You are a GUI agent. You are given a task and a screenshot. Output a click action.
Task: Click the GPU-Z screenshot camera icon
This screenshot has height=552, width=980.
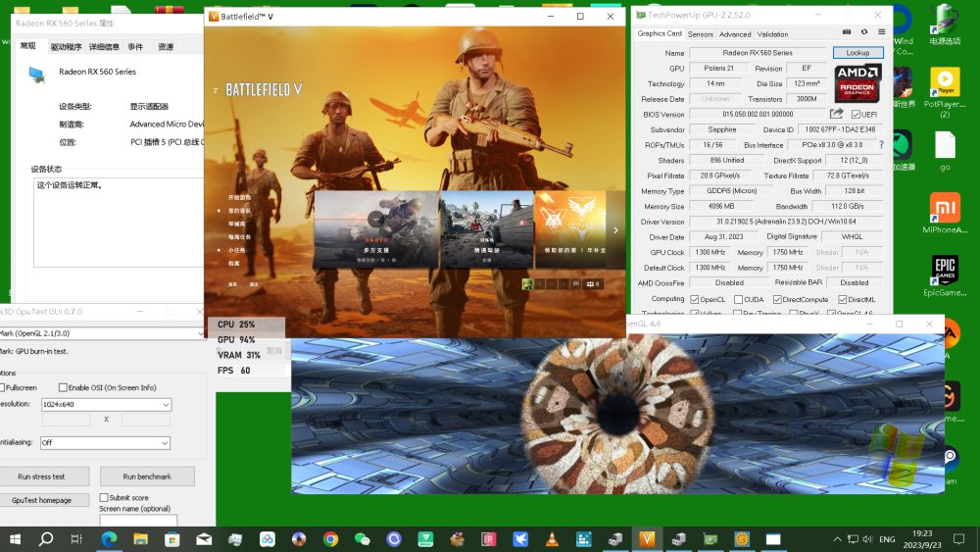[x=847, y=32]
